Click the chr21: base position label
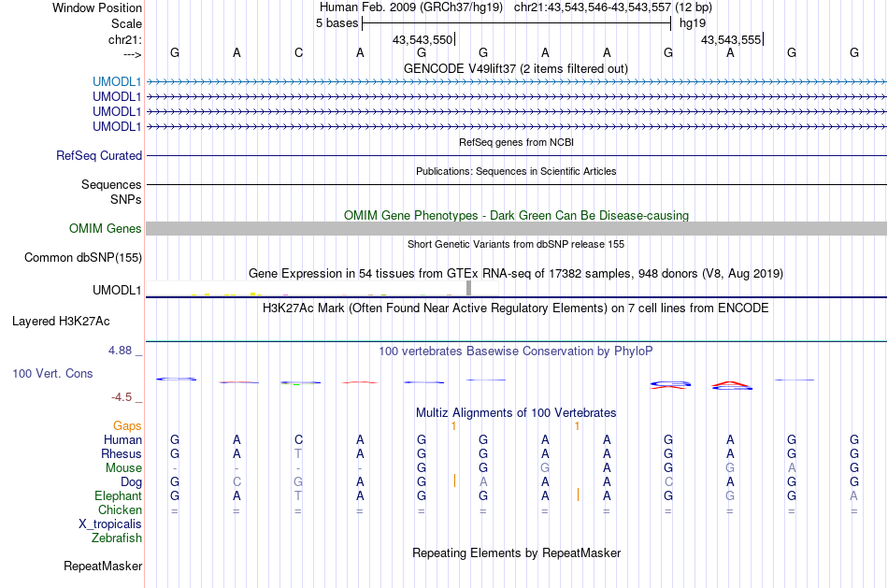This screenshot has width=888, height=588. click(124, 39)
